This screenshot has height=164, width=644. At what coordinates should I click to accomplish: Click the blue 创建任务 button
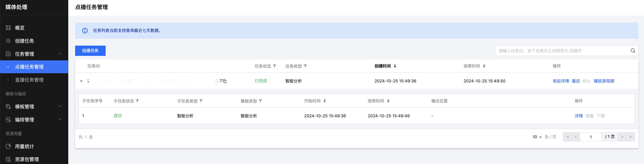[x=90, y=51]
